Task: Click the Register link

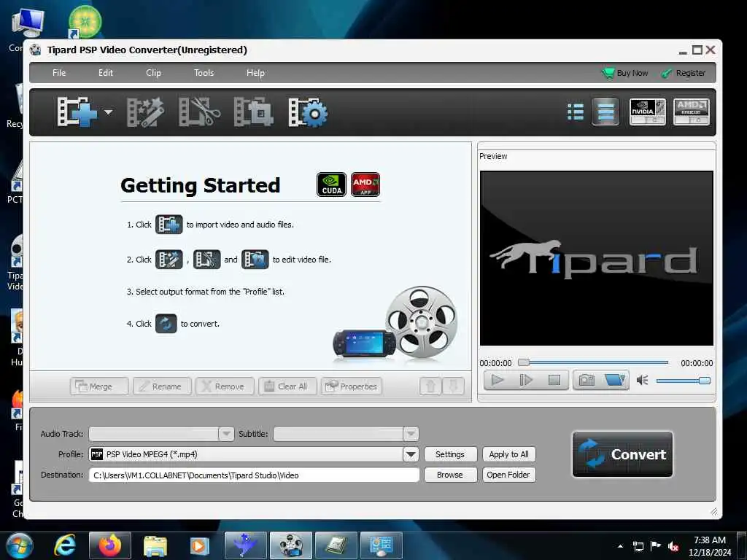Action: coord(683,73)
